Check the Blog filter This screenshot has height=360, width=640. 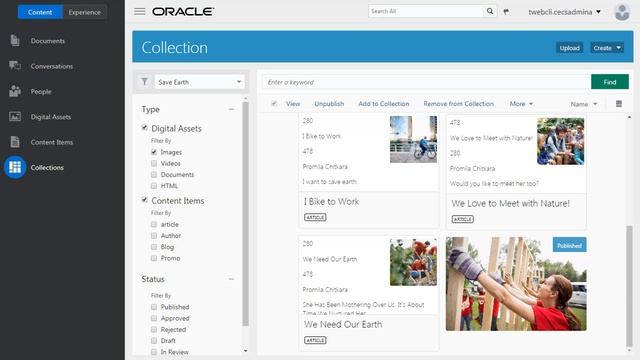point(154,247)
